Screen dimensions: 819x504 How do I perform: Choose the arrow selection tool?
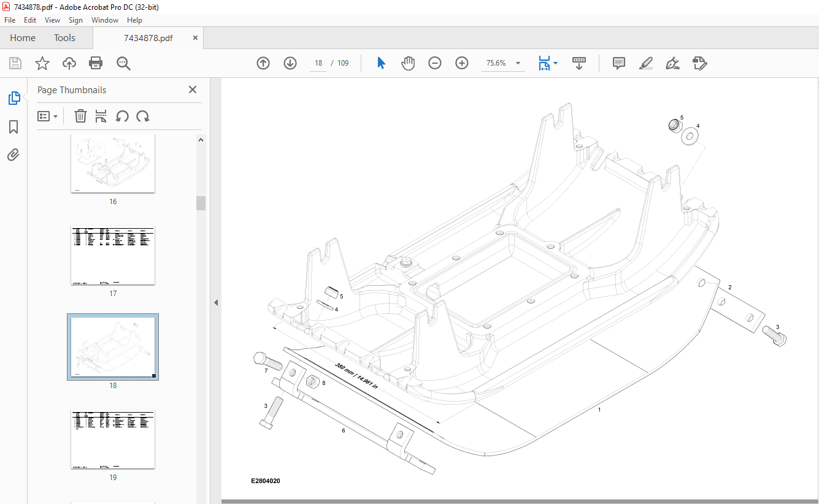coord(381,63)
